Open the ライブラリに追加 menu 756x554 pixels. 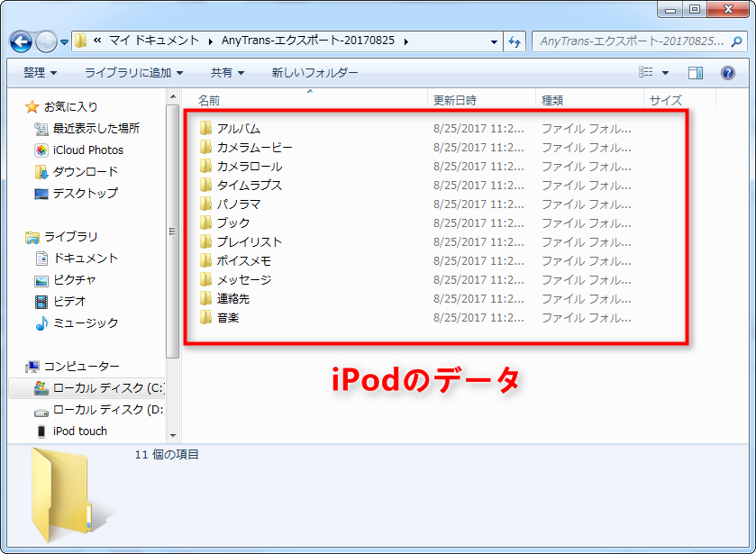pos(133,72)
